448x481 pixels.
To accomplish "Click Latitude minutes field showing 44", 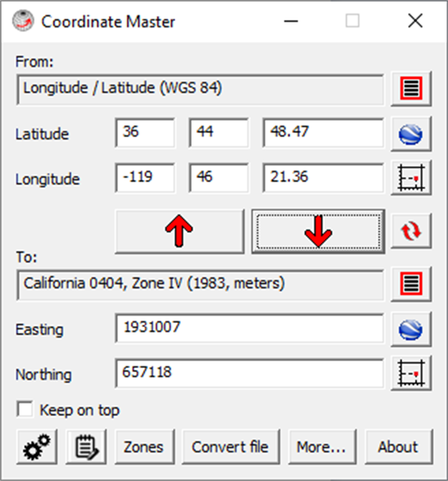I will (x=219, y=133).
